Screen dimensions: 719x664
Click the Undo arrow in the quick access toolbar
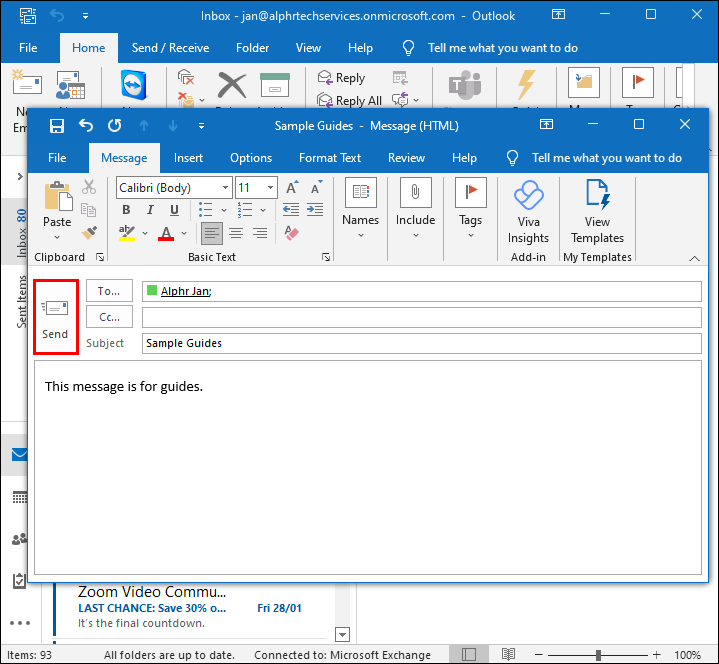click(86, 126)
